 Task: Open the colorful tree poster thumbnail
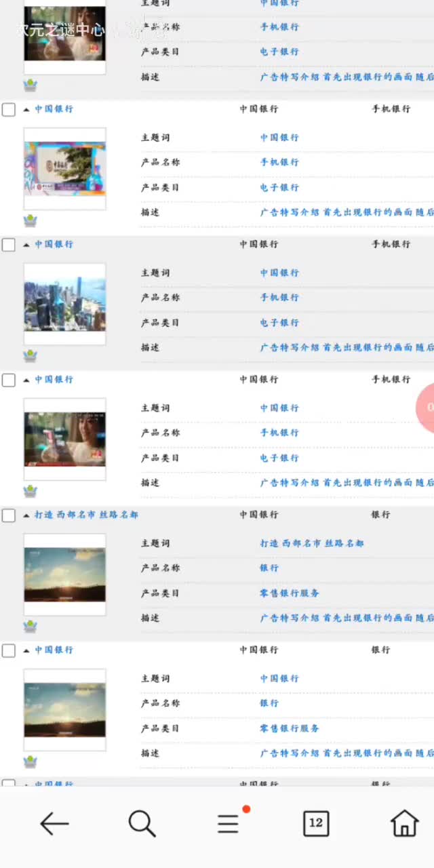(65, 169)
